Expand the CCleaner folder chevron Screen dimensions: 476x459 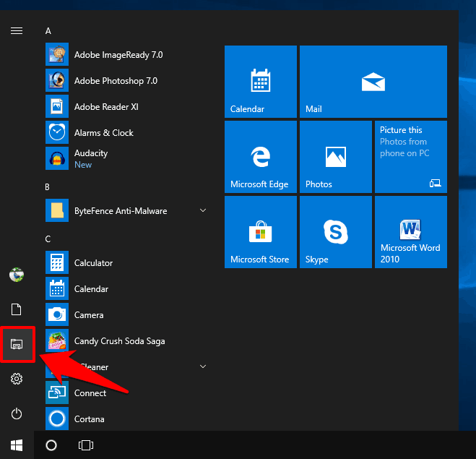coord(203,366)
